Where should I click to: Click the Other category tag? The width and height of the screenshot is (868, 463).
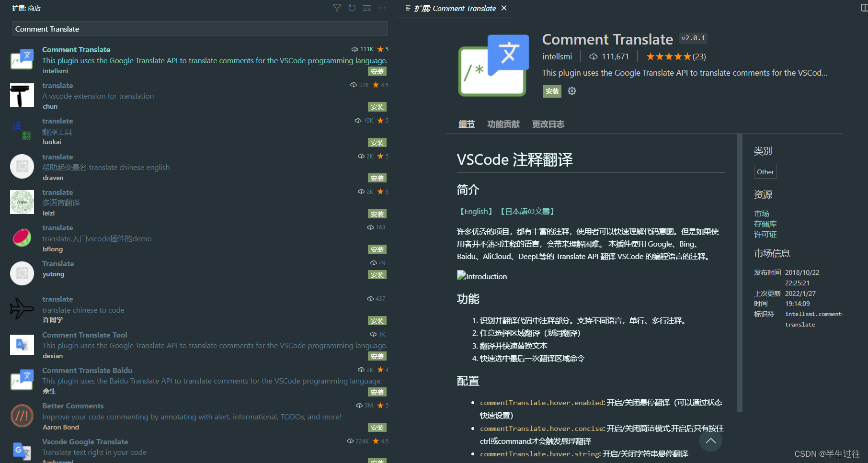(765, 172)
